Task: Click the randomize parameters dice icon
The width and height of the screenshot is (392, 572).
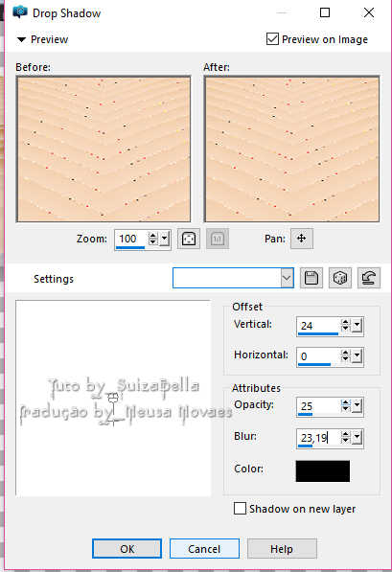Action: [x=340, y=279]
